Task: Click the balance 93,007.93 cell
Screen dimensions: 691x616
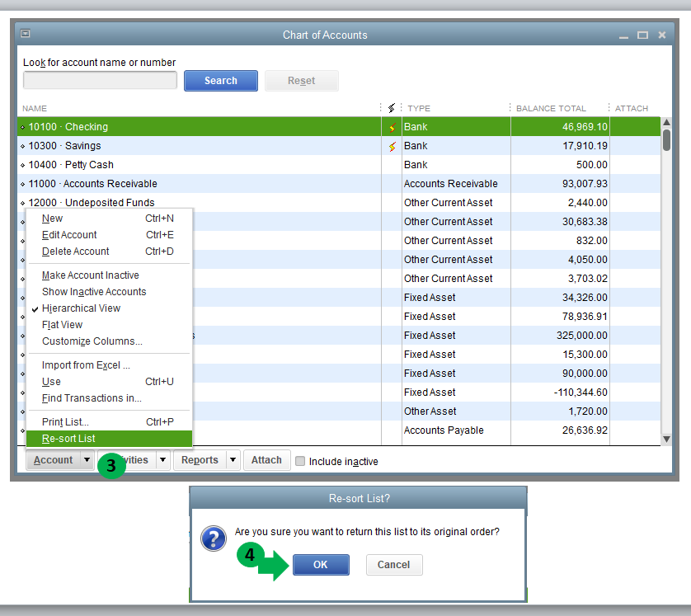Action: click(x=560, y=184)
